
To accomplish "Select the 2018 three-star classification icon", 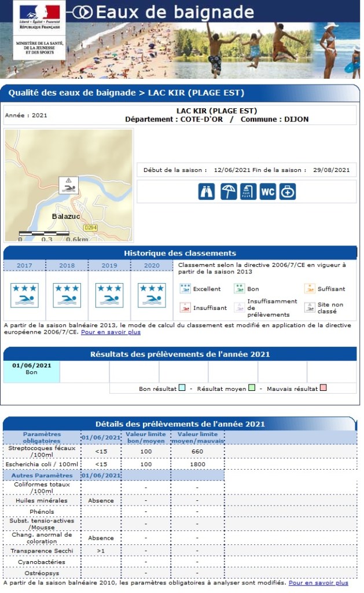I will tap(67, 295).
